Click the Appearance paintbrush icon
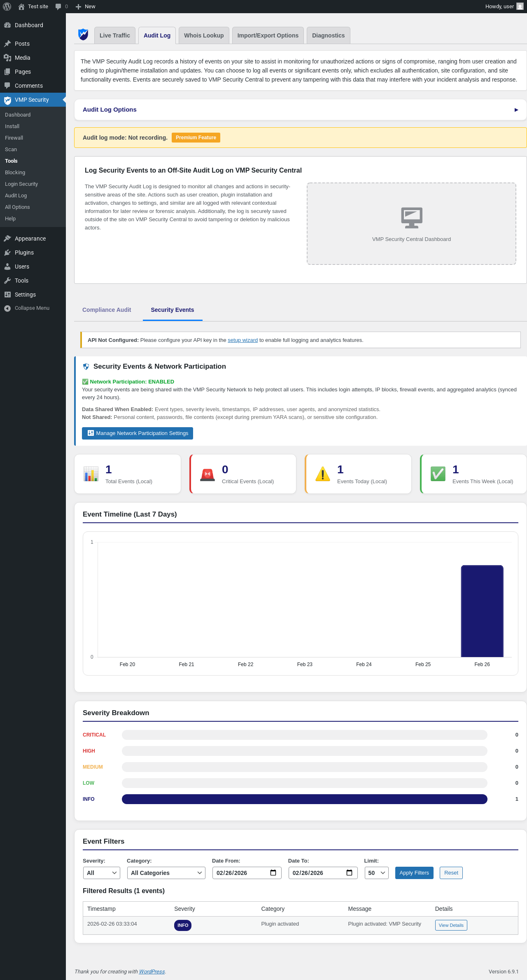The image size is (527, 980). click(7, 239)
